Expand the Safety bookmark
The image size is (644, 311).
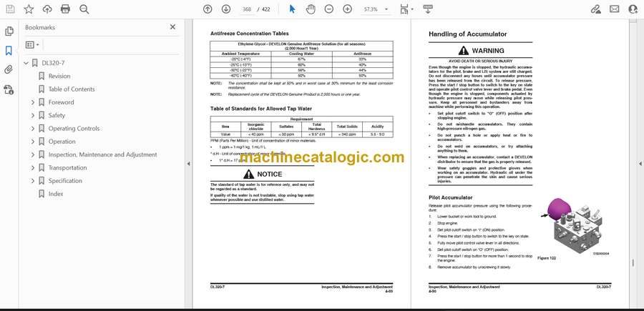[x=33, y=115]
